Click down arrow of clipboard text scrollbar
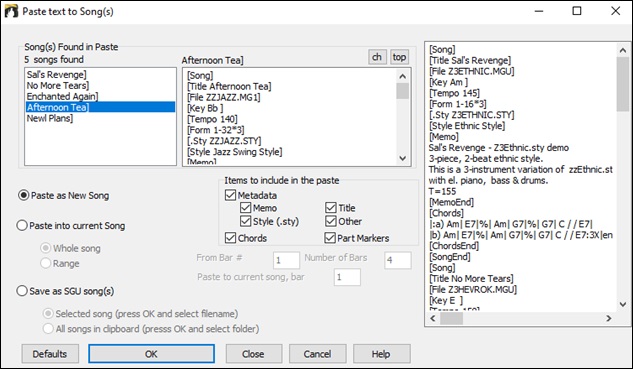 tap(623, 304)
